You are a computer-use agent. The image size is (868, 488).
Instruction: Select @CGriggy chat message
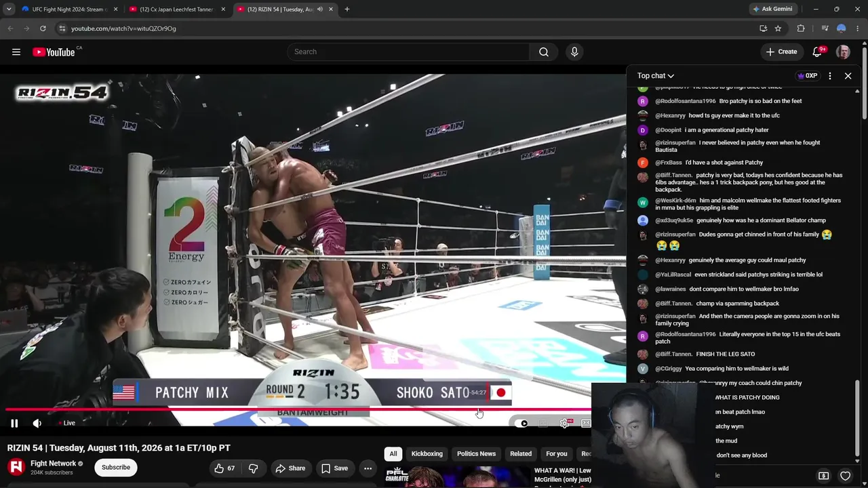[x=722, y=369]
